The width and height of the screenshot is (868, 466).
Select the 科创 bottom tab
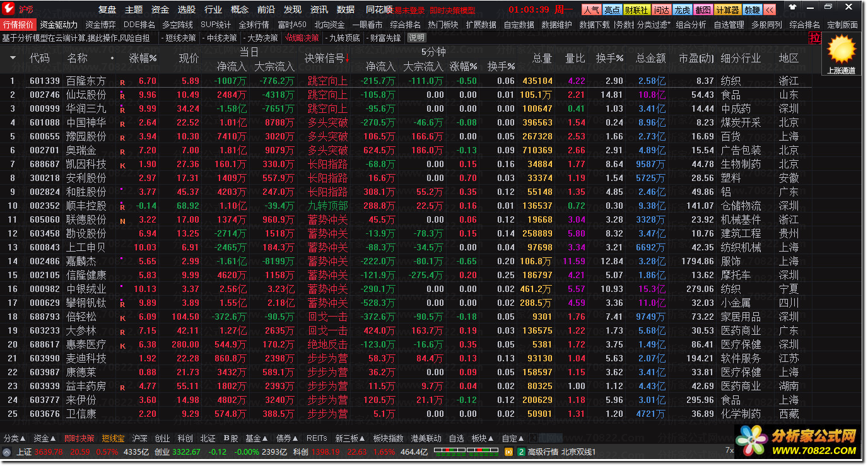(x=185, y=438)
